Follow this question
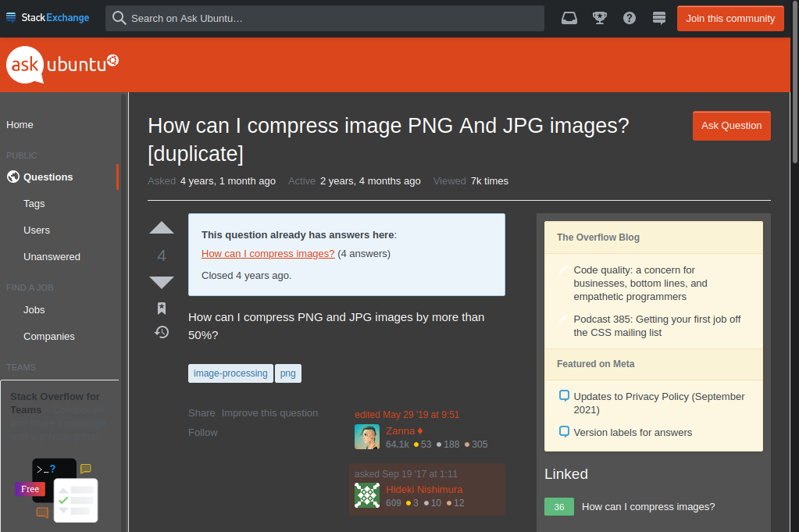799x532 pixels. (x=202, y=432)
